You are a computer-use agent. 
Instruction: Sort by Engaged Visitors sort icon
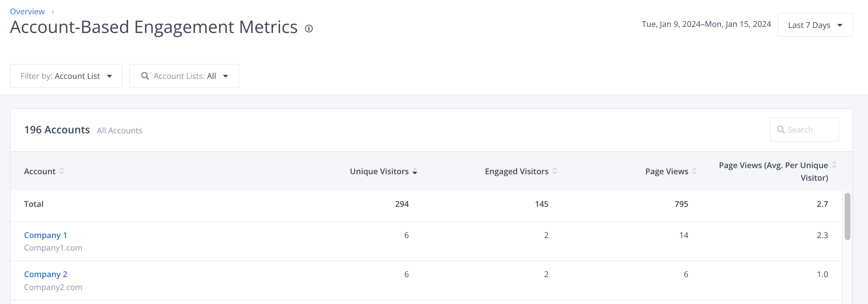(555, 171)
